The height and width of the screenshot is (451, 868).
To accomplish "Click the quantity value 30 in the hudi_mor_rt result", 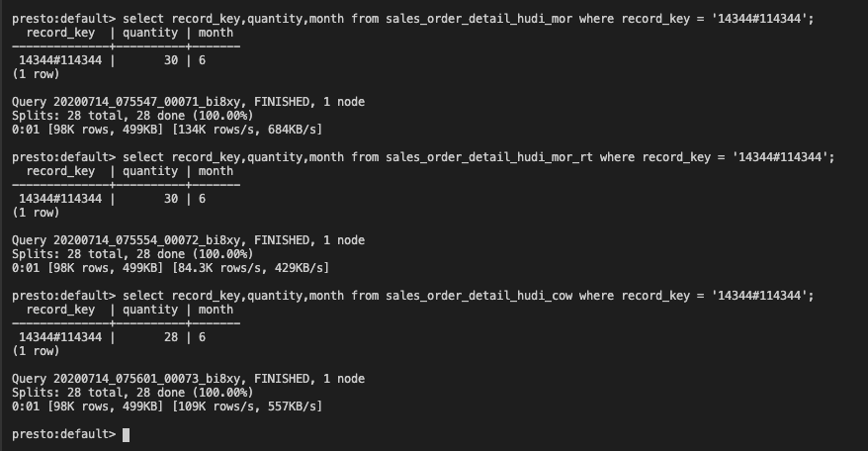I will click(171, 199).
